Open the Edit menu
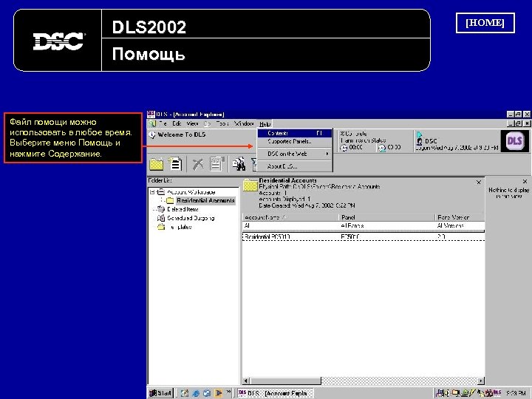Viewport: 532px width, 399px height. pyautogui.click(x=177, y=124)
